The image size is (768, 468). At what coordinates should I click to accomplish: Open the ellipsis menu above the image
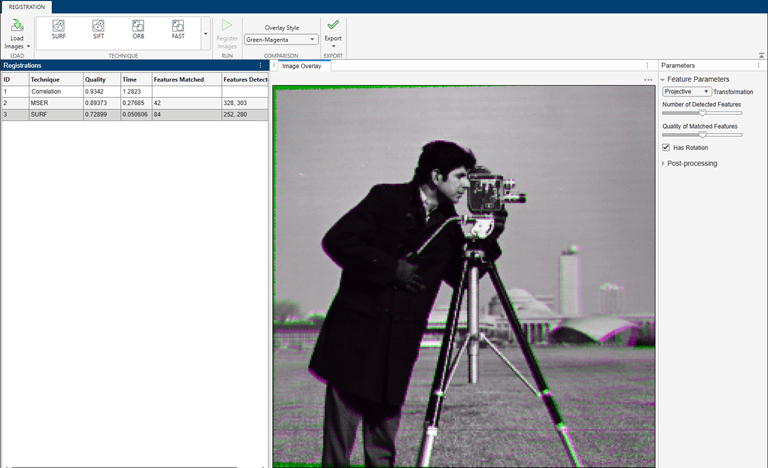[648, 79]
